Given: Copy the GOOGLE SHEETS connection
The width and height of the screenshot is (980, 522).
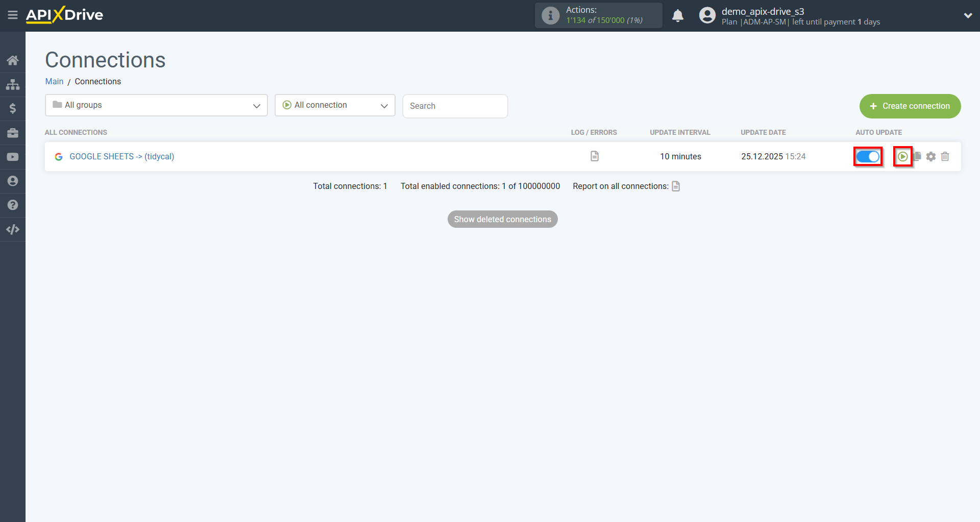Looking at the screenshot, I should point(918,156).
